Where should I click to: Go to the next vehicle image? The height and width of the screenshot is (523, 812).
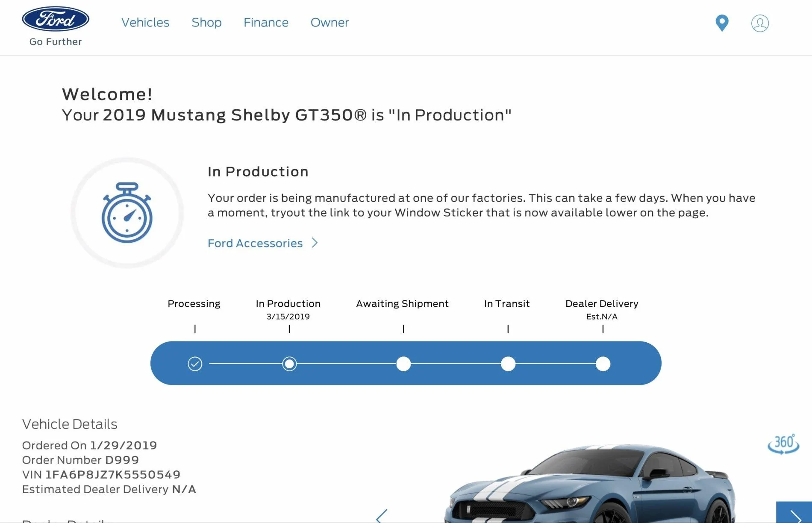tap(794, 512)
